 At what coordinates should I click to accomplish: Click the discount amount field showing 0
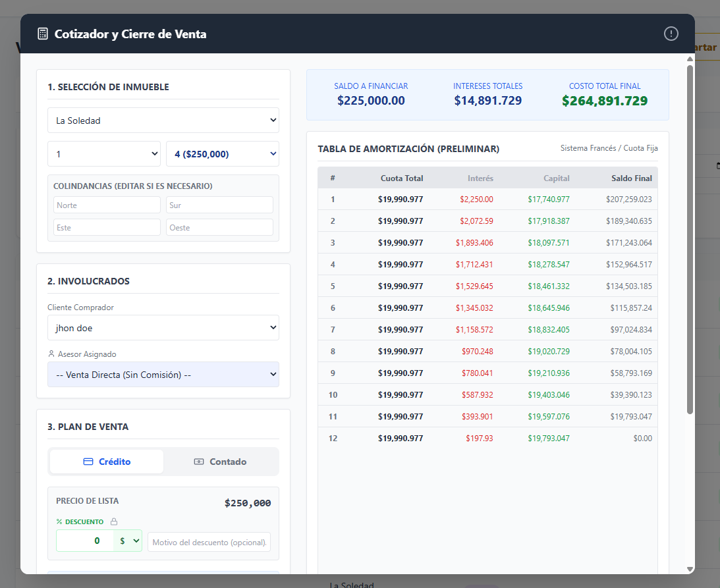[x=85, y=541]
